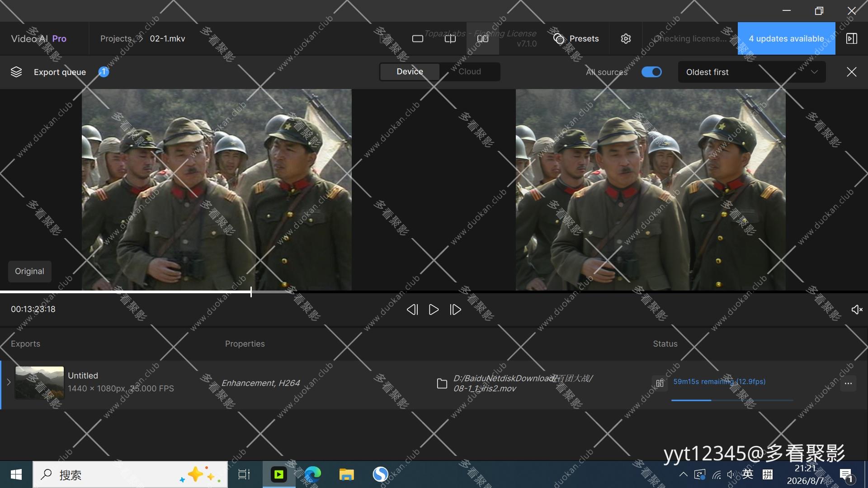Viewport: 868px width, 488px height.
Task: Click the Topaz Video AI taskbar icon
Action: pyautogui.click(x=279, y=474)
